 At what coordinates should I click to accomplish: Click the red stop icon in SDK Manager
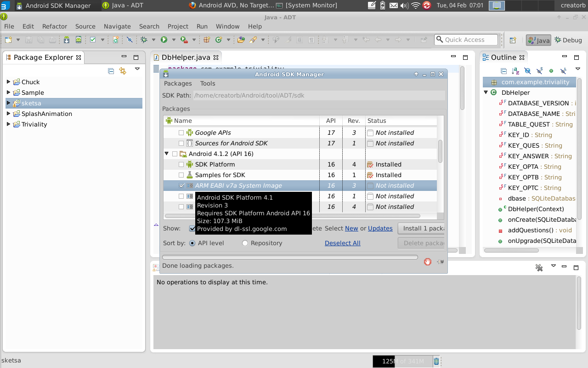428,262
